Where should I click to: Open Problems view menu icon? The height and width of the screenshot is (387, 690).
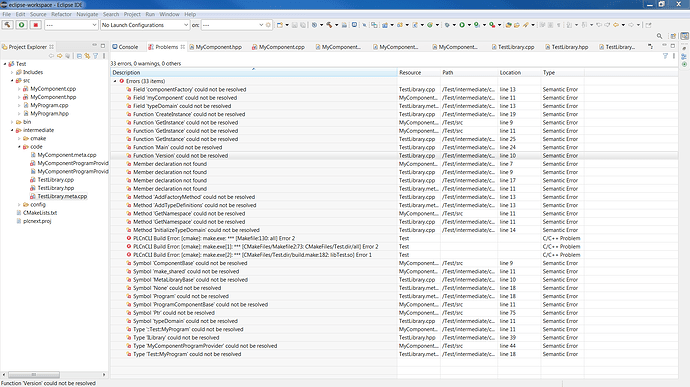point(674,56)
